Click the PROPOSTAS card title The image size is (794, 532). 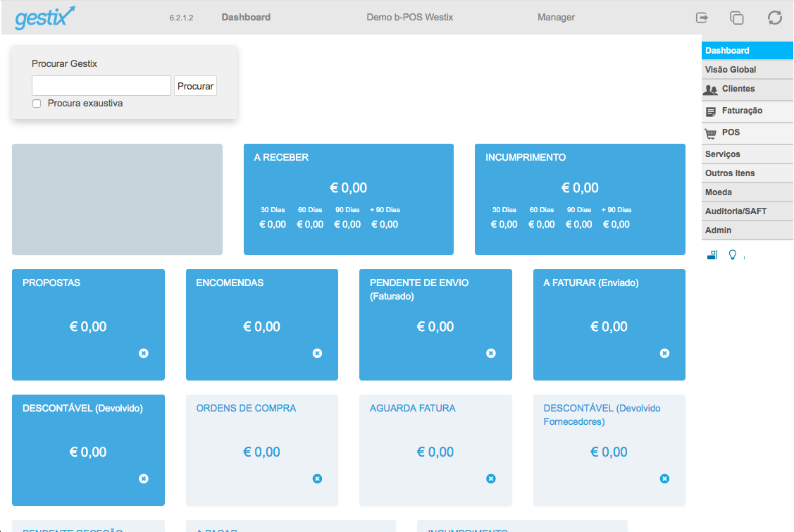coord(51,283)
